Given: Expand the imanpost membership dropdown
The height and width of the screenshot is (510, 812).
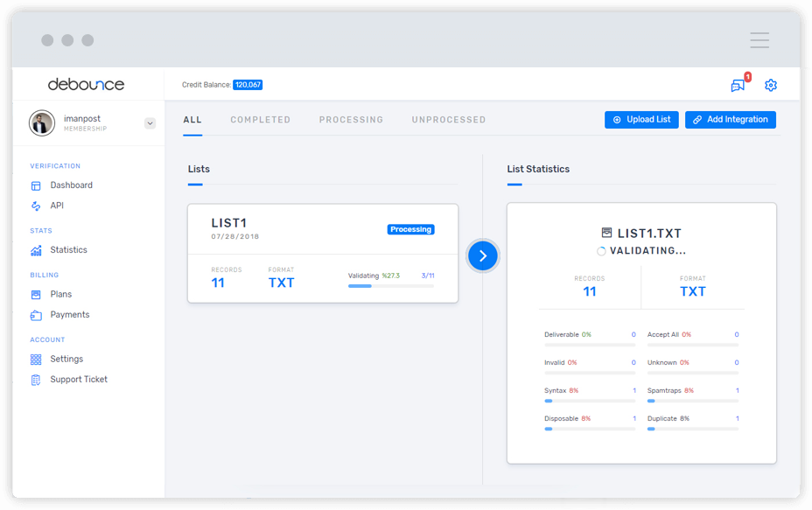Looking at the screenshot, I should click(x=149, y=123).
